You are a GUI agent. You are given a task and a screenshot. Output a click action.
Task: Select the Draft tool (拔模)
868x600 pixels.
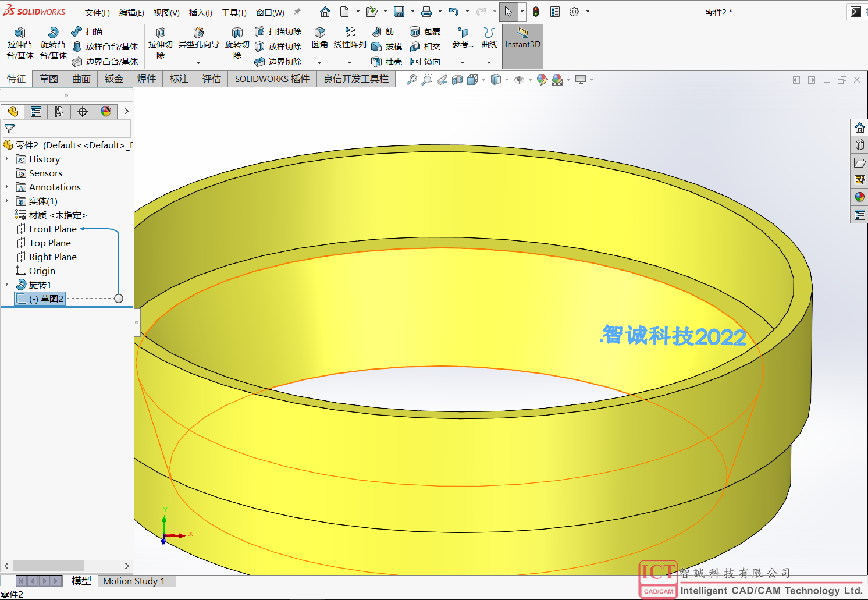[387, 47]
